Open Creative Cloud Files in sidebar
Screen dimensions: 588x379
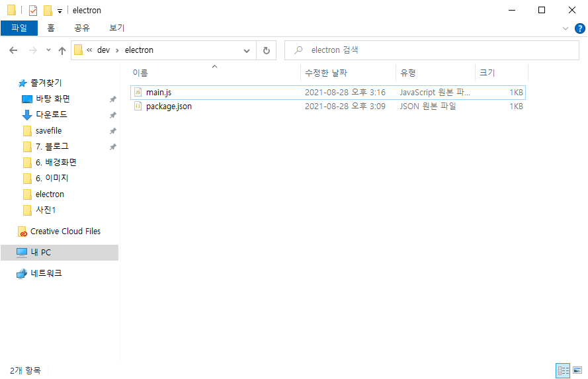[65, 232]
